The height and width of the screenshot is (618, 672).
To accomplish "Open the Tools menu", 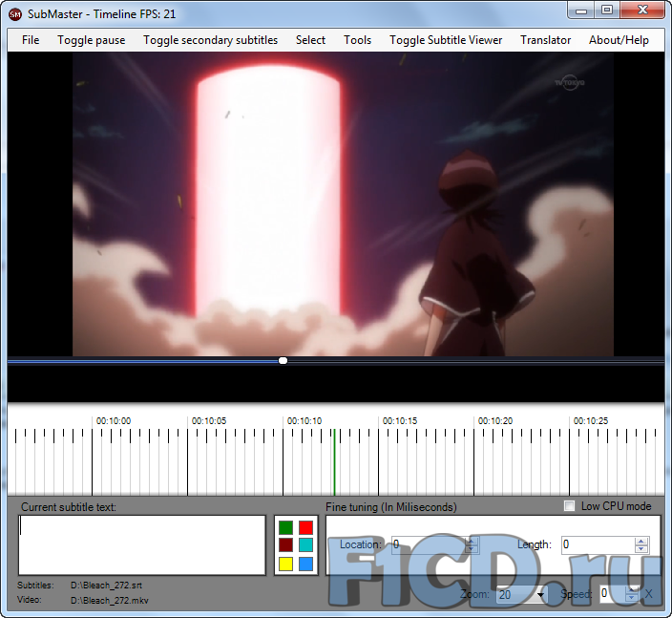I will [357, 40].
